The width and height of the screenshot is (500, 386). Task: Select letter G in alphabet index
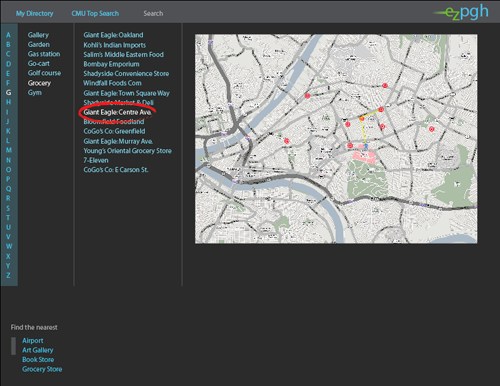tap(8, 92)
